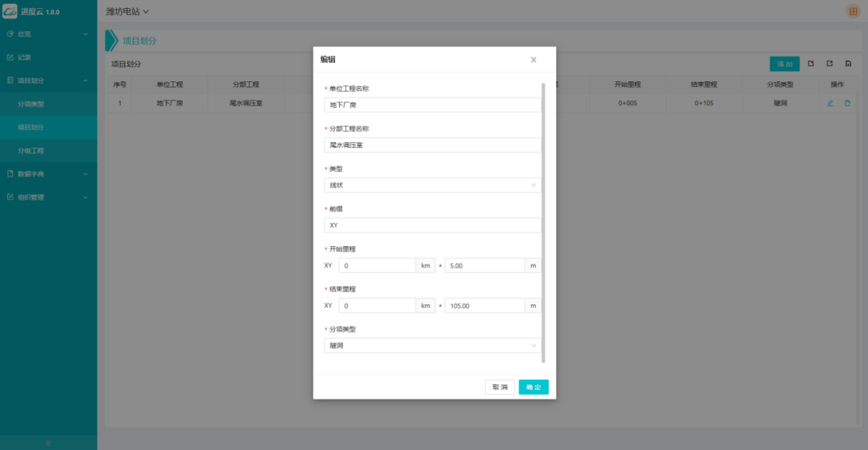Click the 确定 confirm button

[534, 387]
